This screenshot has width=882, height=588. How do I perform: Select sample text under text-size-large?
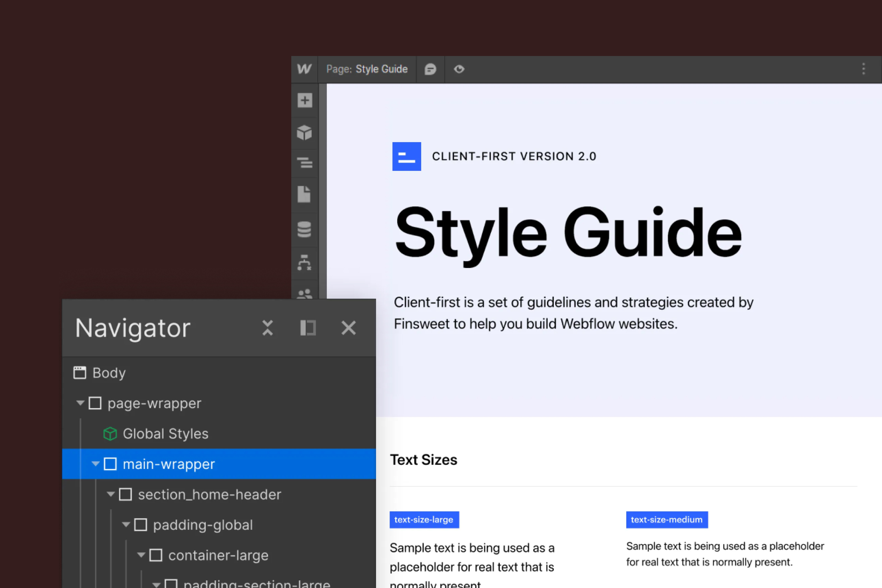coord(472,564)
